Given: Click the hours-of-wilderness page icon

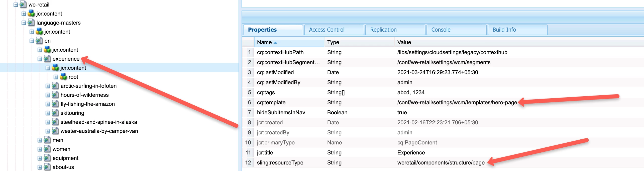Looking at the screenshot, I should coord(55,95).
